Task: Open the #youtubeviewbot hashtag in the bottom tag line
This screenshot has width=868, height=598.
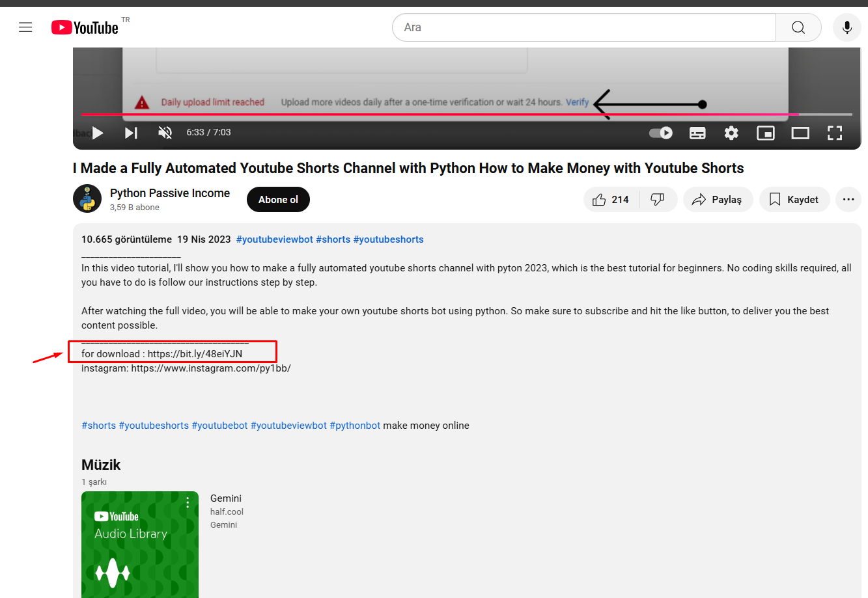Action: 288,426
